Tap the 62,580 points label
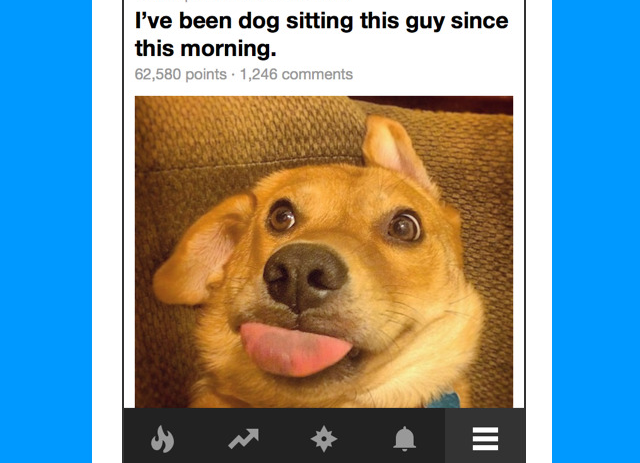The height and width of the screenshot is (463, 640). pos(180,74)
